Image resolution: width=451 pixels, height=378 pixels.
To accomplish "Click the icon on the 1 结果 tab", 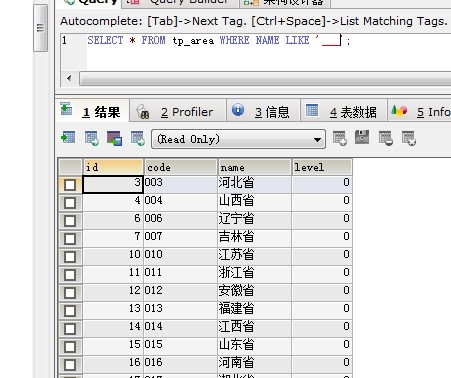I will pos(66,109).
